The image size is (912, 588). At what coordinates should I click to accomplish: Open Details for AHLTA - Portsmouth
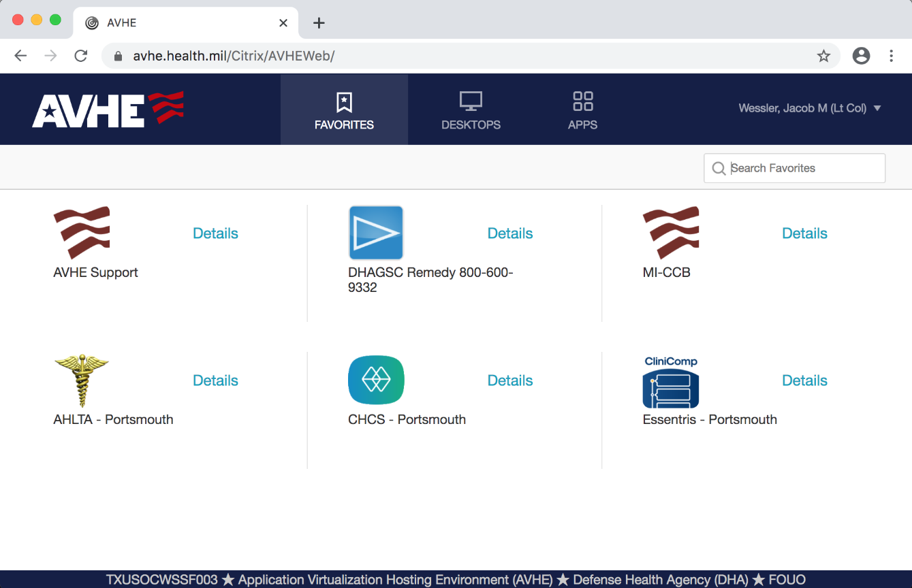[215, 380]
